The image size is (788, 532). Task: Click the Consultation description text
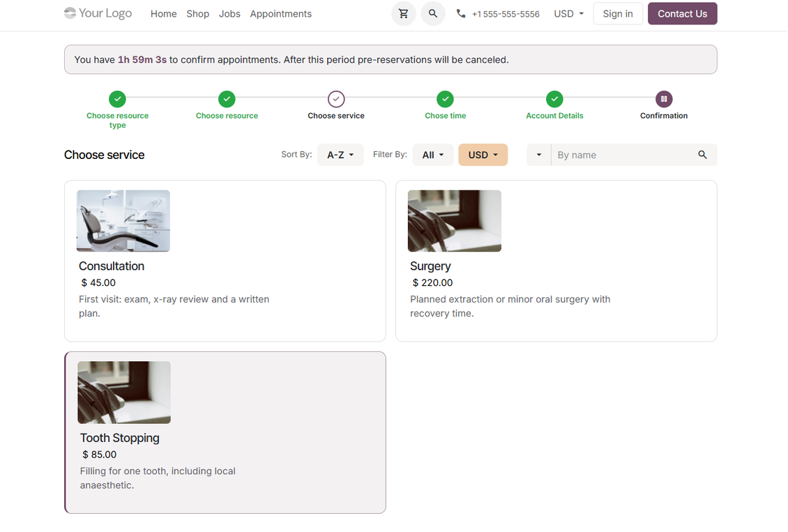pos(174,306)
